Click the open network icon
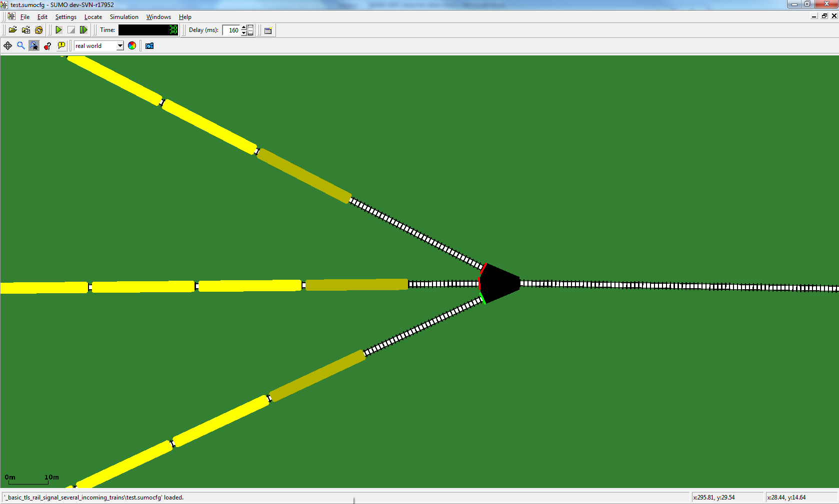The height and width of the screenshot is (504, 839). point(26,30)
